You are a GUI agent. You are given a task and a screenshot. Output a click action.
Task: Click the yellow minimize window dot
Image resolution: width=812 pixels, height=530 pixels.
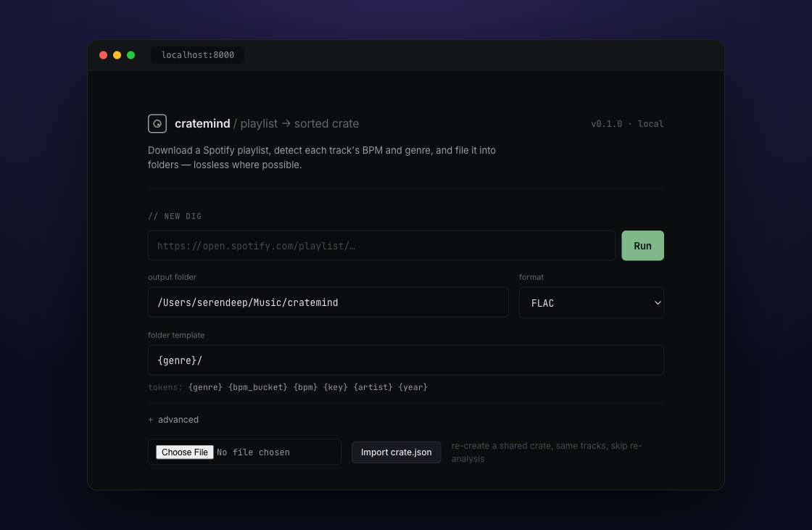(x=117, y=55)
